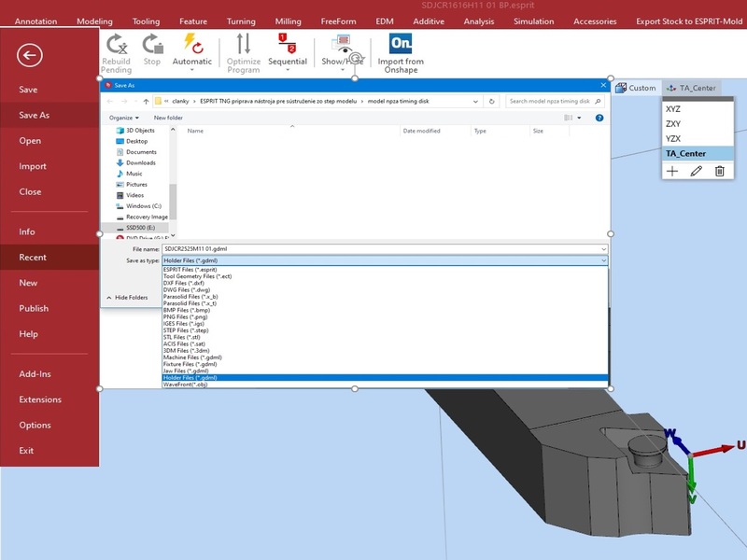Open the Automatic dropdown
Screen dimensions: 747x560
tap(192, 71)
